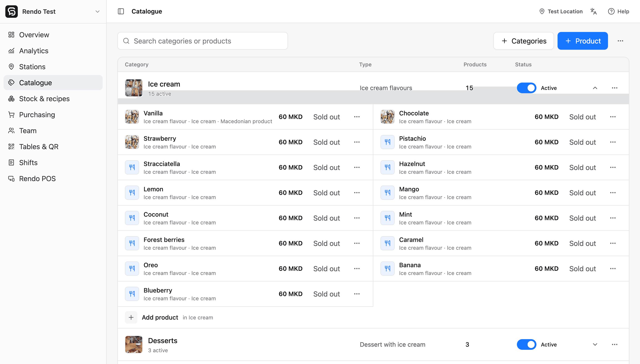Toggle the sidebar panel icon
Image resolution: width=640 pixels, height=364 pixels.
pos(121,12)
